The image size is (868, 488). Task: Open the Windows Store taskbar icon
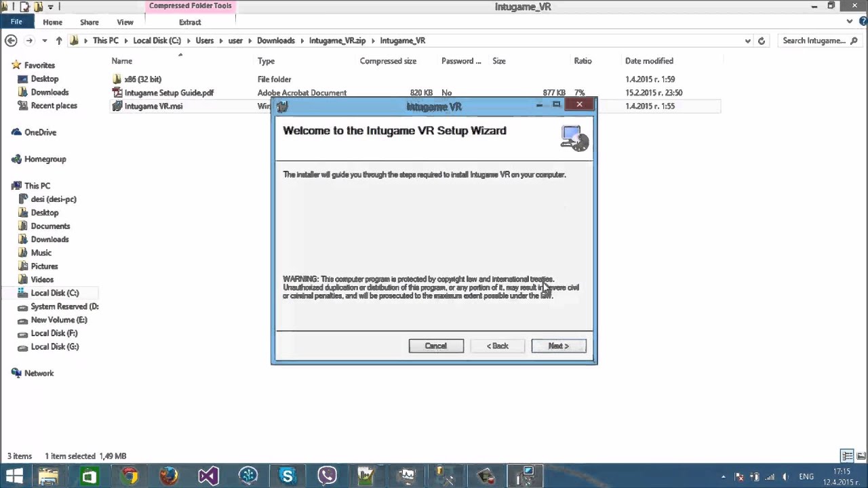point(89,476)
